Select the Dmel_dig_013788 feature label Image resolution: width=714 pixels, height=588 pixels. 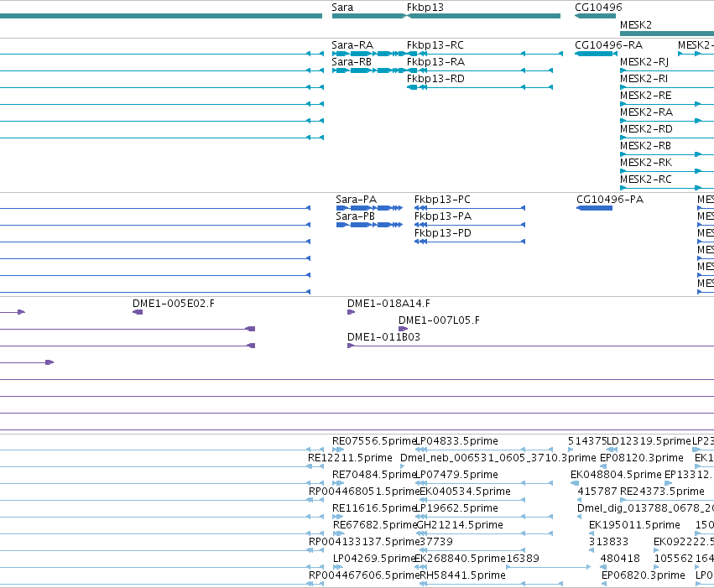645,508
